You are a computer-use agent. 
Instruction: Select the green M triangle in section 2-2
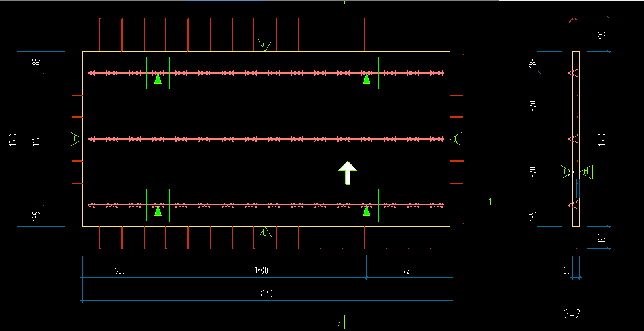coord(586,172)
